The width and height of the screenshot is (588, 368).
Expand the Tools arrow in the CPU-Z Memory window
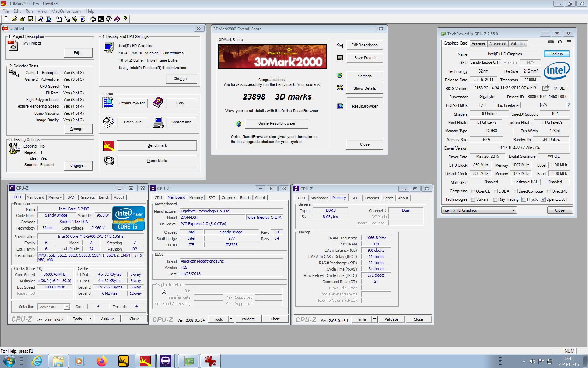click(374, 319)
